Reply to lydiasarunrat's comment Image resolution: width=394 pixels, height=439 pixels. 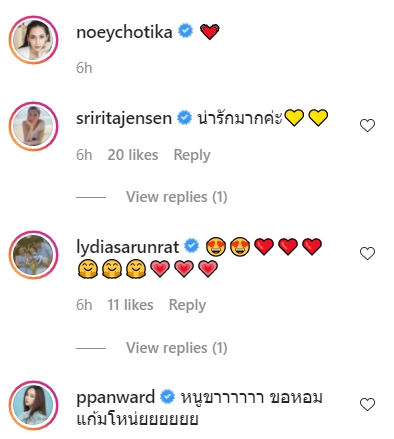(187, 305)
